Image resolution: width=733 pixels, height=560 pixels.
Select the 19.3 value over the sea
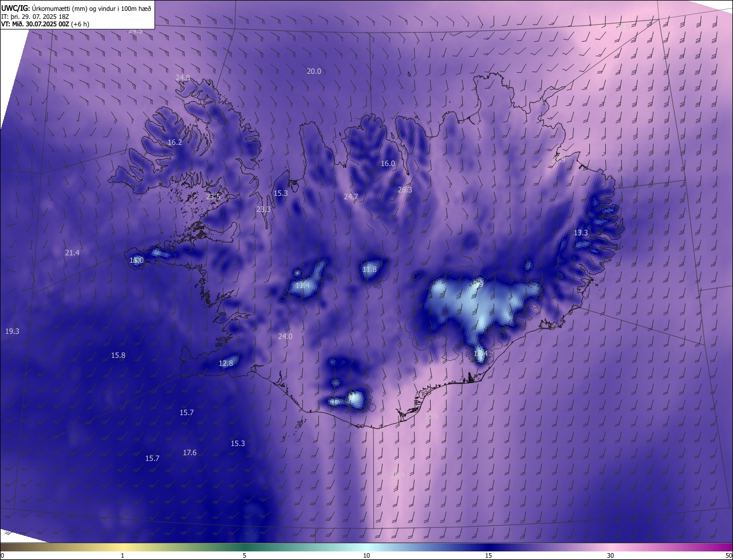(x=12, y=332)
